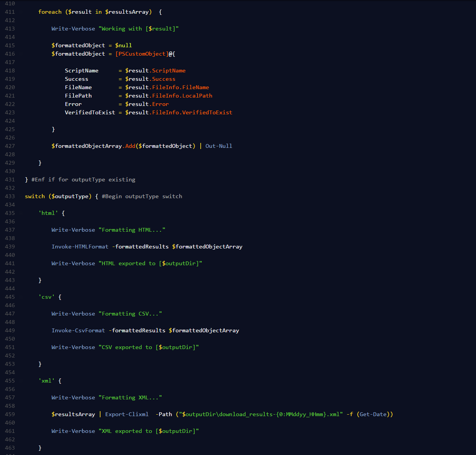The height and width of the screenshot is (455, 476).
Task: Select the $formattedObjectArray variable on line 427
Action: click(87, 146)
